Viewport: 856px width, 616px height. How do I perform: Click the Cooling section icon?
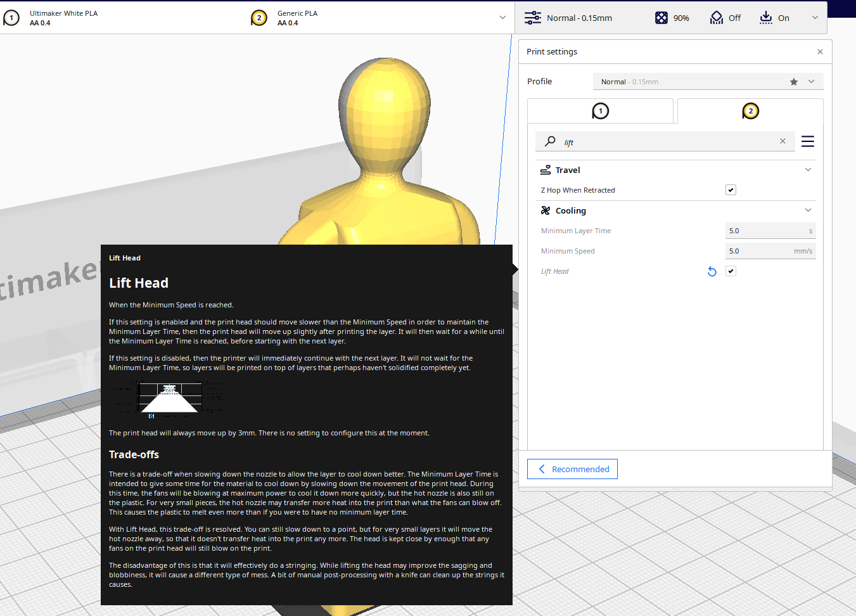click(546, 210)
